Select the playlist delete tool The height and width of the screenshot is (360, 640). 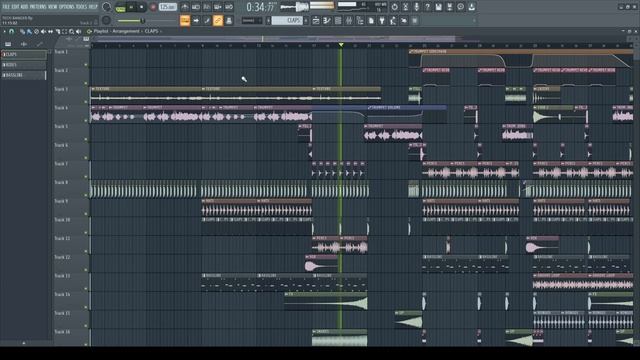click(36, 31)
